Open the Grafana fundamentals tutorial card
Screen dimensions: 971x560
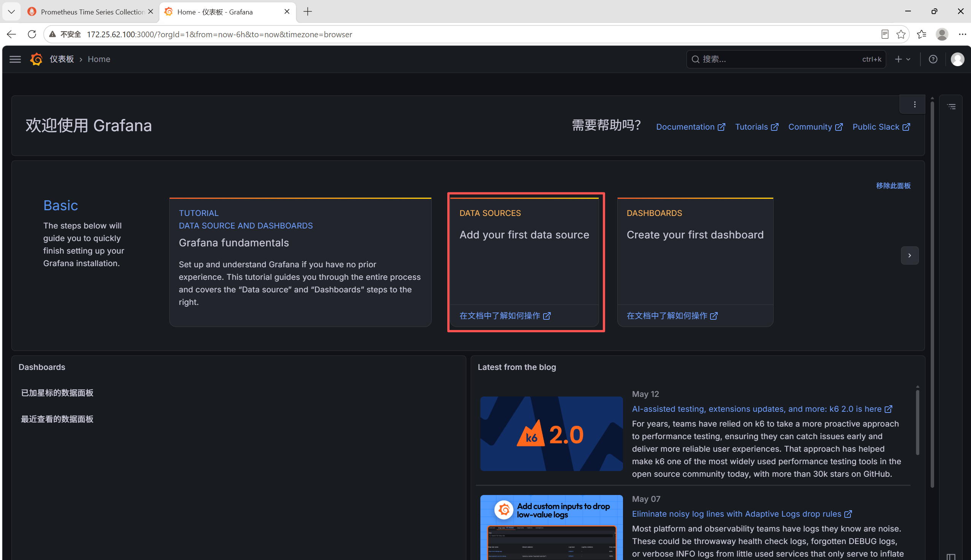coord(300,262)
